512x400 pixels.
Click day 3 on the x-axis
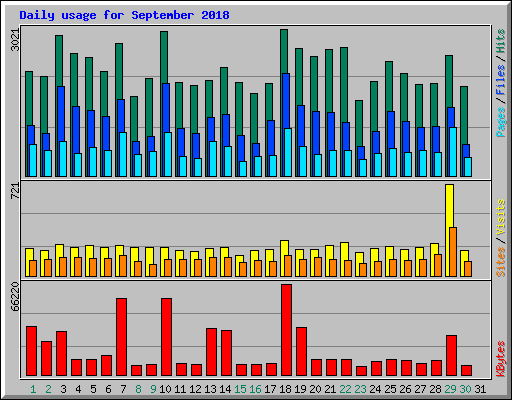63,389
